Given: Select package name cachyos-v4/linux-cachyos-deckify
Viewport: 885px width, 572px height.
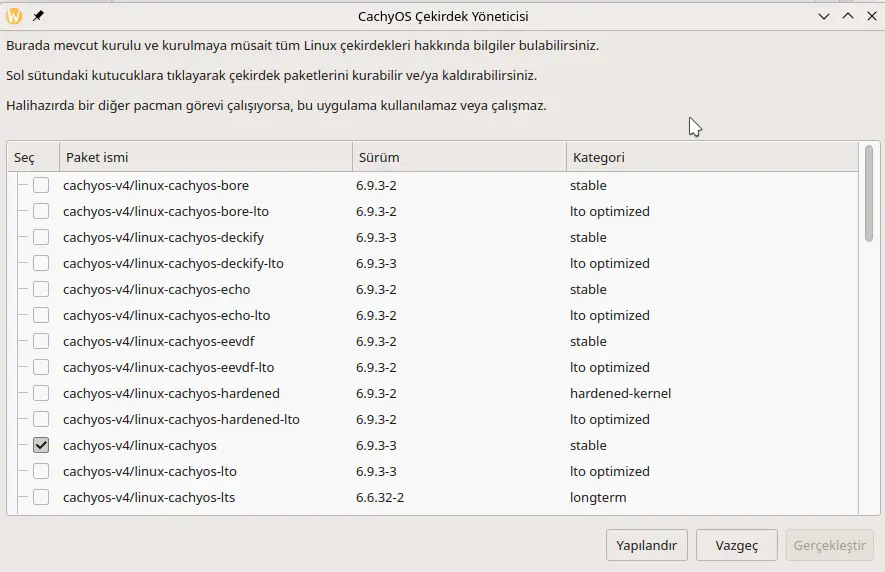Looking at the screenshot, I should pyautogui.click(x=164, y=237).
